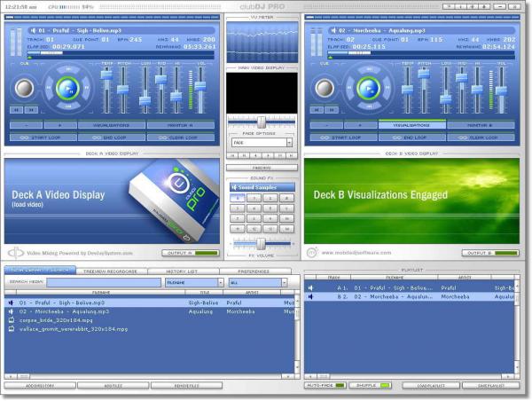The image size is (532, 401).
Task: Click Deck B right fast-forward ring segment
Action: pos(387,88)
